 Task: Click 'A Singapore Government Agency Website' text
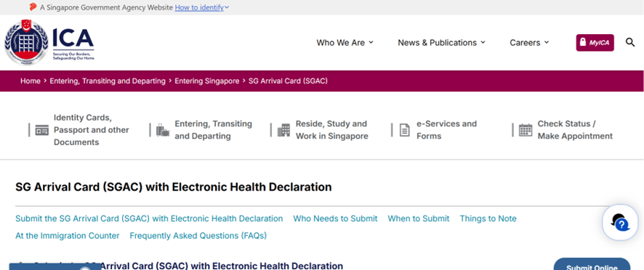point(106,7)
